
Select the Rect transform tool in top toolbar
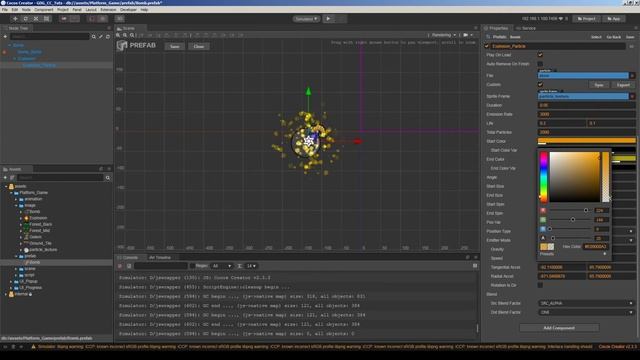tap(47, 19)
